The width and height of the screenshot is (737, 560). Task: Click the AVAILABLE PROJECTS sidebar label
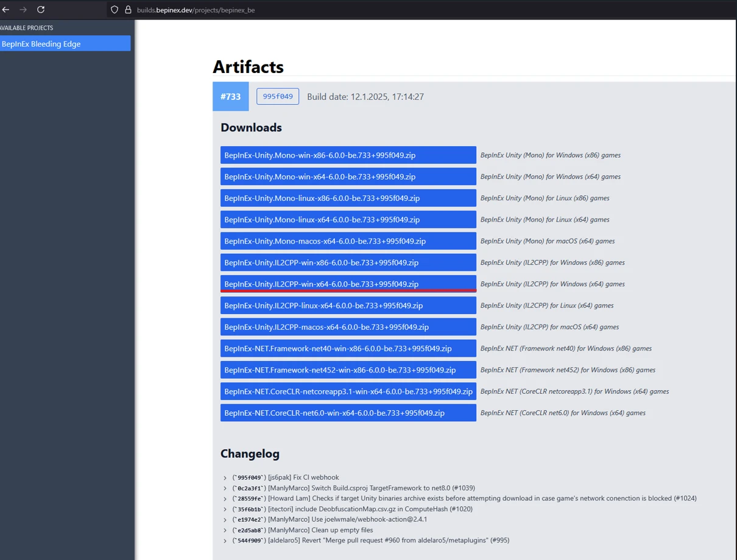click(x=27, y=28)
